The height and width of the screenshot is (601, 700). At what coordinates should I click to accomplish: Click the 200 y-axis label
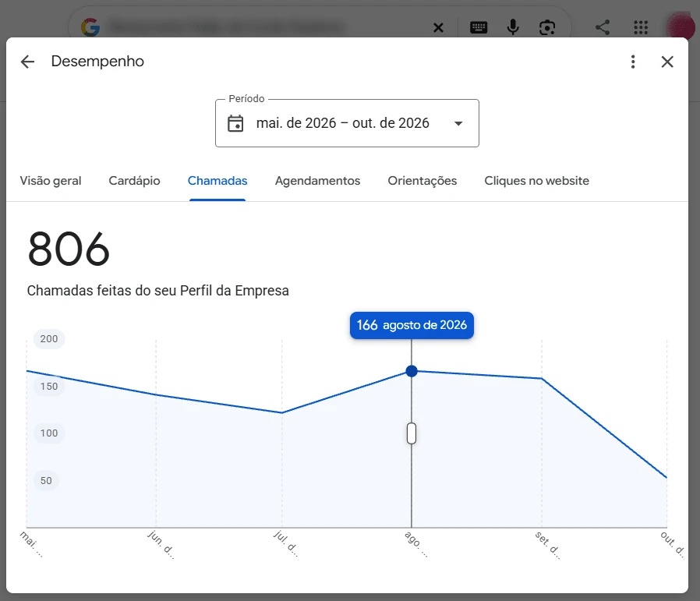tap(49, 339)
